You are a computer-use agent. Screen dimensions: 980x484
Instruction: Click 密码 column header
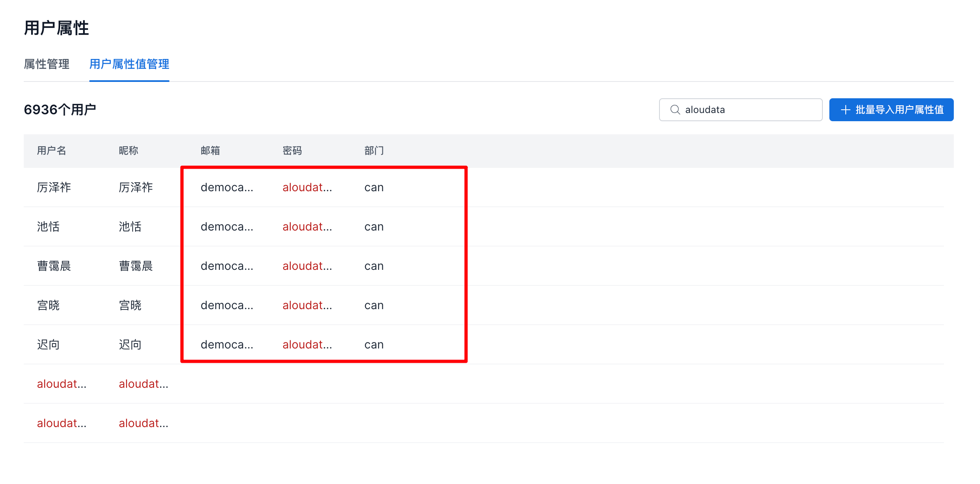[292, 151]
